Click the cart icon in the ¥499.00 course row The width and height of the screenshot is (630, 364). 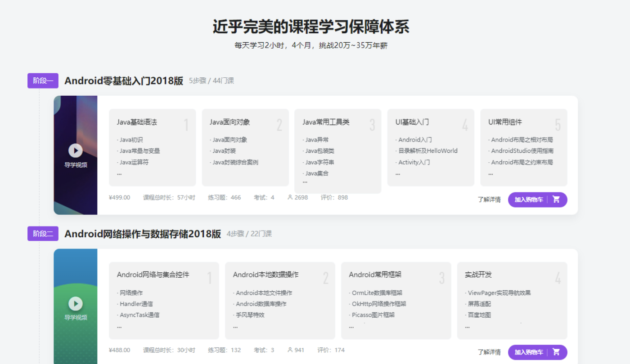[x=556, y=200]
